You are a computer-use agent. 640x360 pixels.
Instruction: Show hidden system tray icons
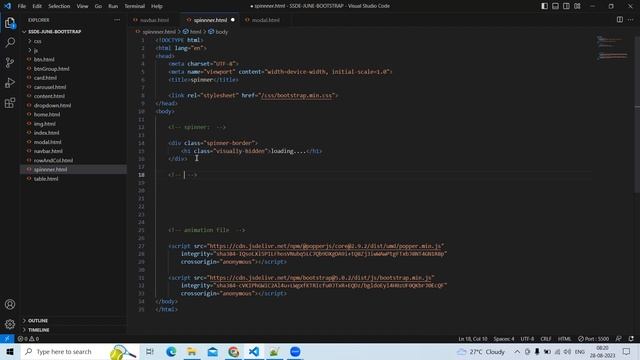pyautogui.click(x=517, y=351)
